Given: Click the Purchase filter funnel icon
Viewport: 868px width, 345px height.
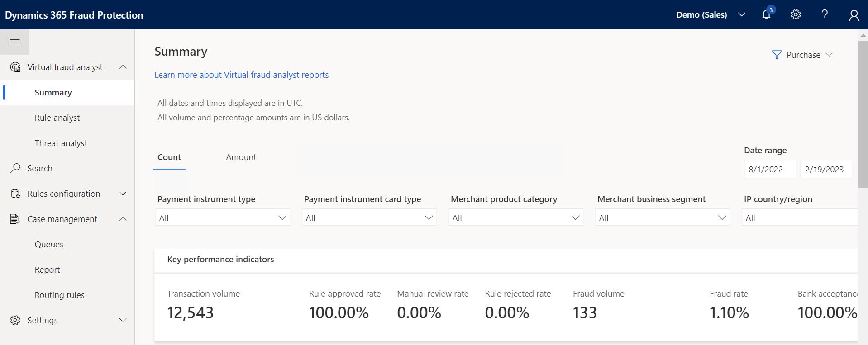Looking at the screenshot, I should pos(777,55).
